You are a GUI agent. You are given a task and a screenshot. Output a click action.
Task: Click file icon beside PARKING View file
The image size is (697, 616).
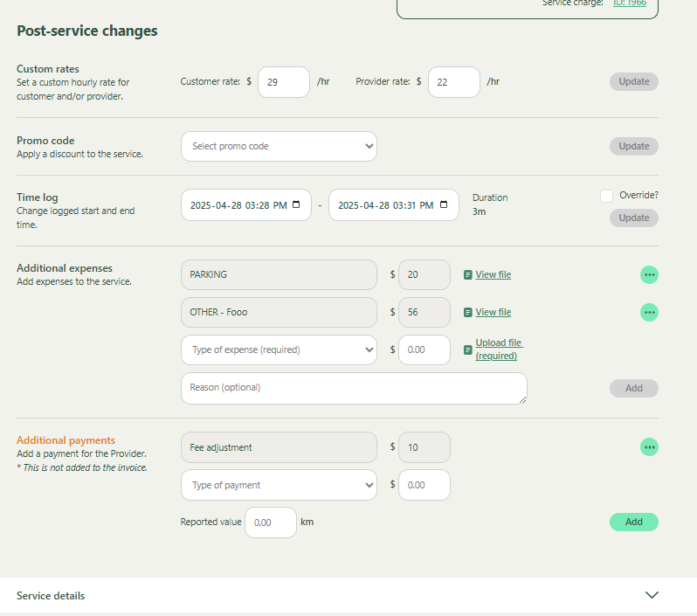pyautogui.click(x=468, y=274)
